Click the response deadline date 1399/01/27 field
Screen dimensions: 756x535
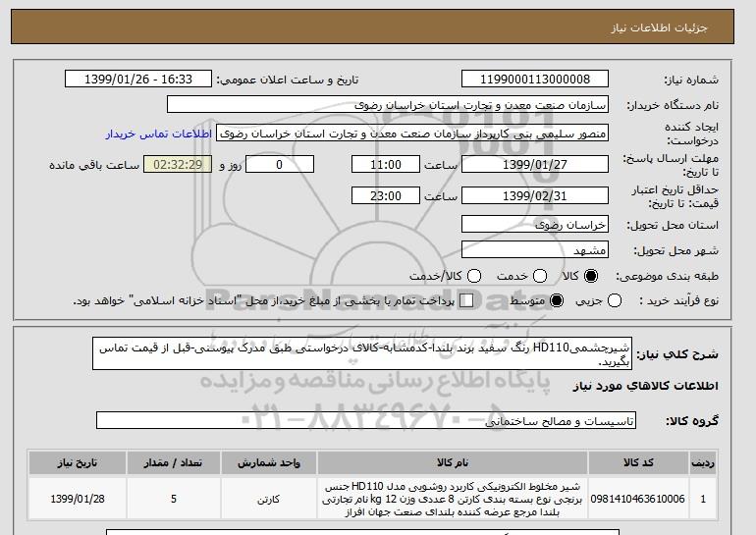tap(535, 164)
